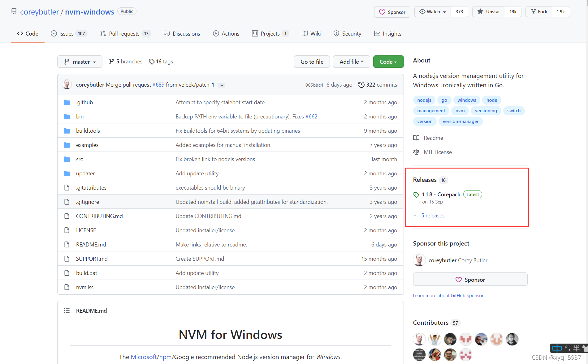
Task: Click the version-manager topic tag
Action: coord(460,122)
